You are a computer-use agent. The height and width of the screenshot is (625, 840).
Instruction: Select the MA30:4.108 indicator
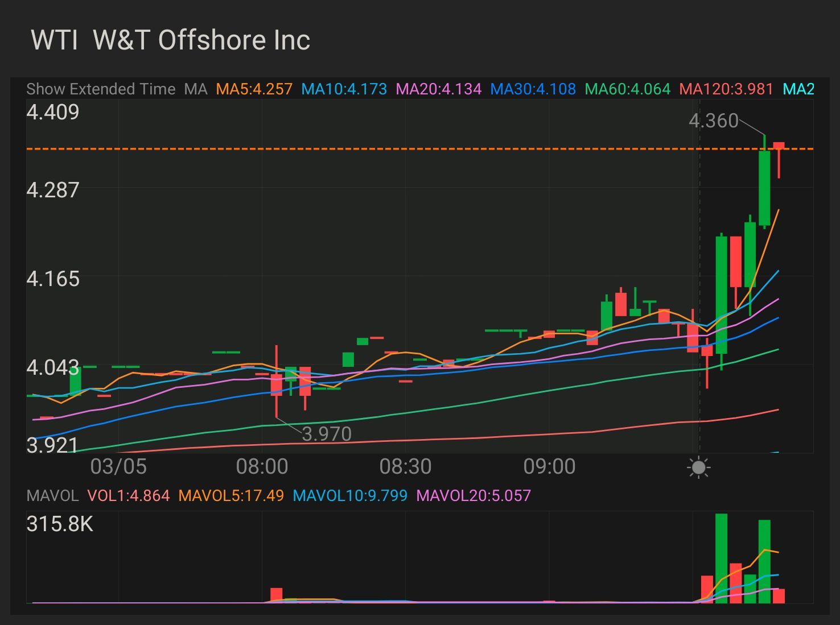click(533, 89)
